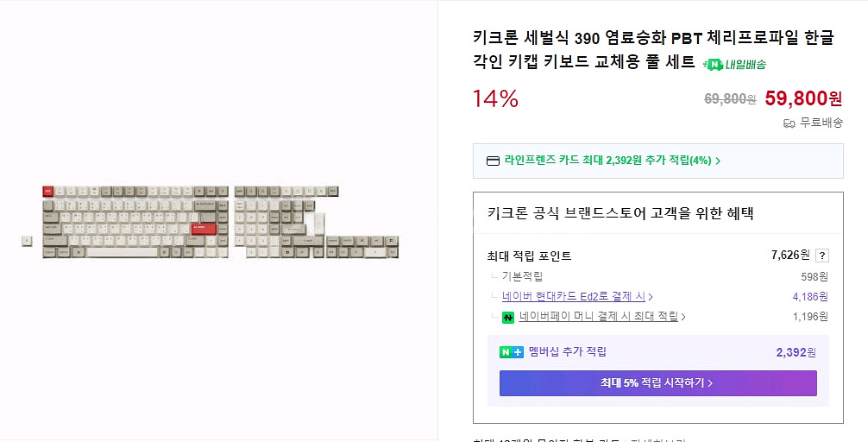This screenshot has width=868, height=442.
Task: Expand the 라인프렌즈 카드 offer chevron arrow
Action: (x=718, y=161)
